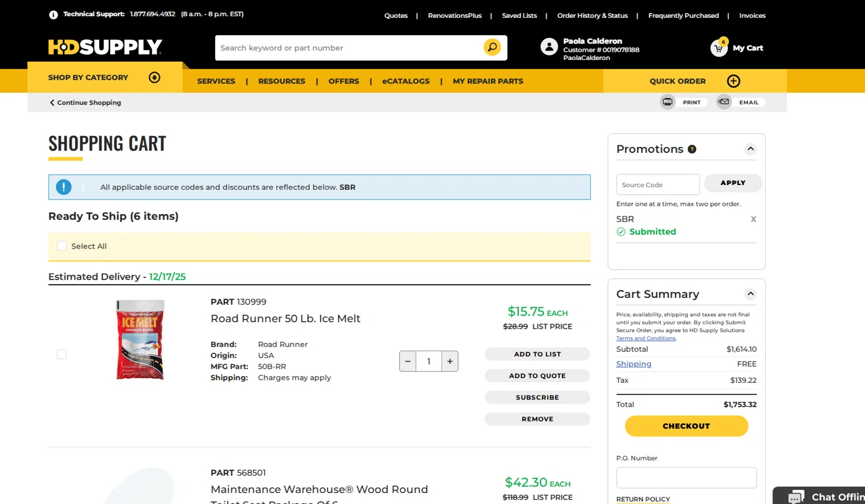Screen dimensions: 865x504
Task: Click the email envelope icon
Action: 724,102
